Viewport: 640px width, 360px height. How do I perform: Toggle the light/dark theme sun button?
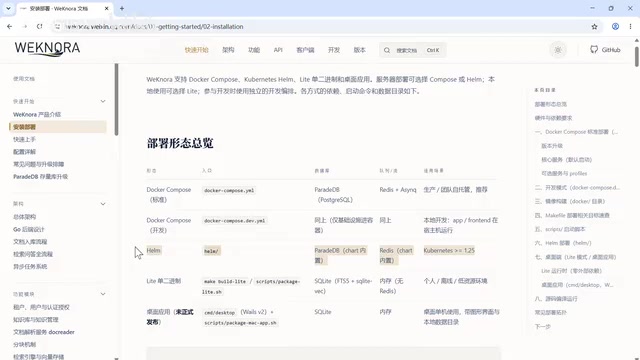point(558,50)
